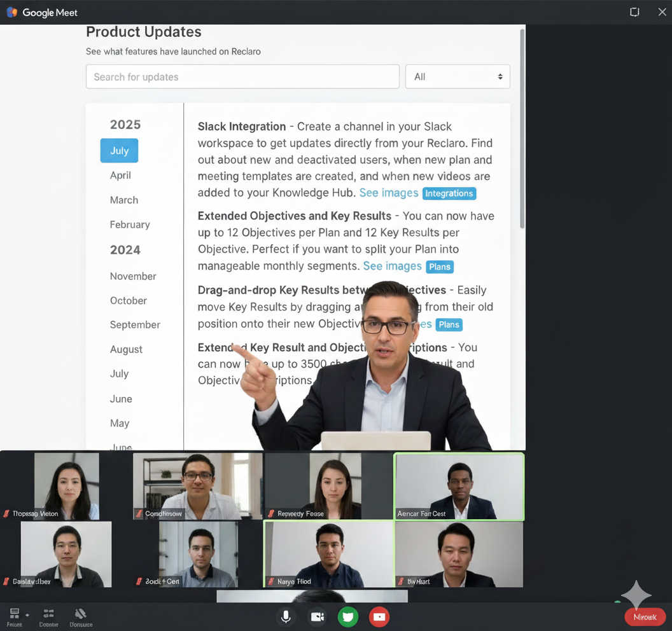The image size is (672, 631).
Task: Click the Product Updates heading
Action: (144, 32)
